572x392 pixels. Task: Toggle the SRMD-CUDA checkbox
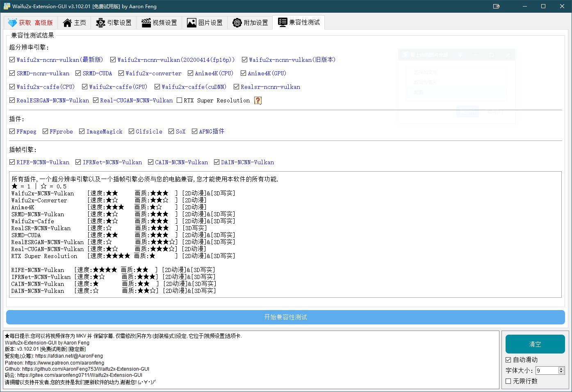click(x=78, y=73)
